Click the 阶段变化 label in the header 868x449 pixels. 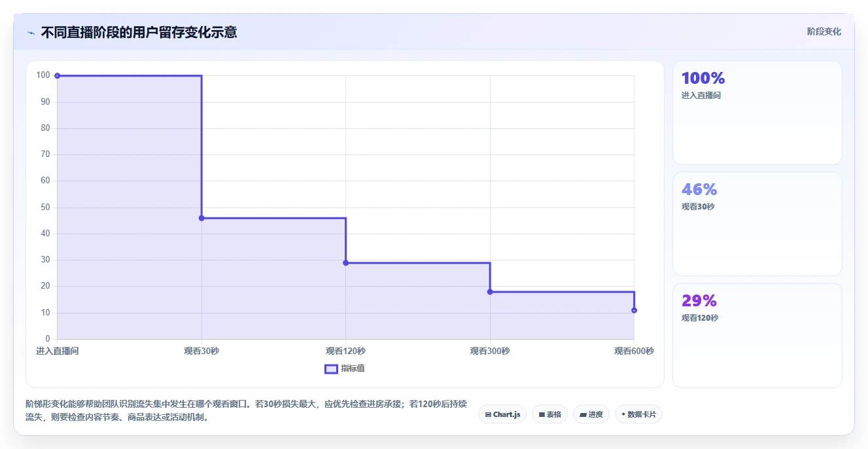click(x=824, y=31)
